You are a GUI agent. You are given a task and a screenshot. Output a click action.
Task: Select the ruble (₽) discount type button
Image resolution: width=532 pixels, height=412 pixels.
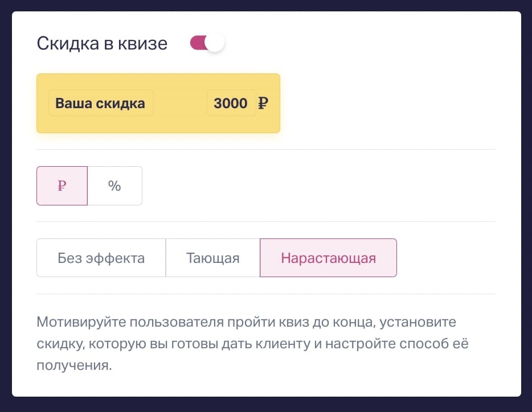pyautogui.click(x=62, y=186)
